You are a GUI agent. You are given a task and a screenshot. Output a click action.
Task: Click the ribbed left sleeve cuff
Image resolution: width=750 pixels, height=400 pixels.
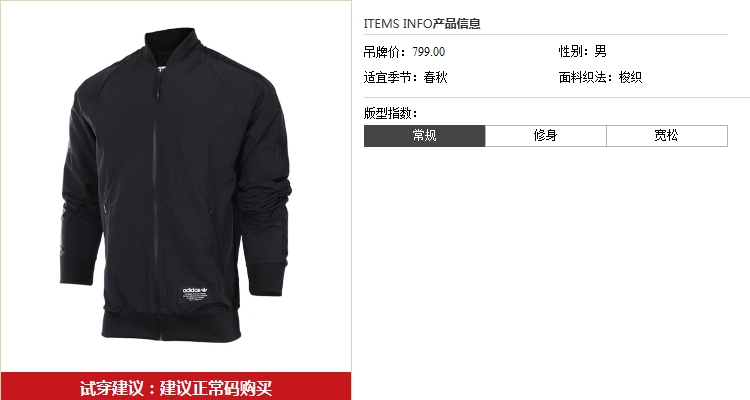pyautogui.click(x=76, y=271)
